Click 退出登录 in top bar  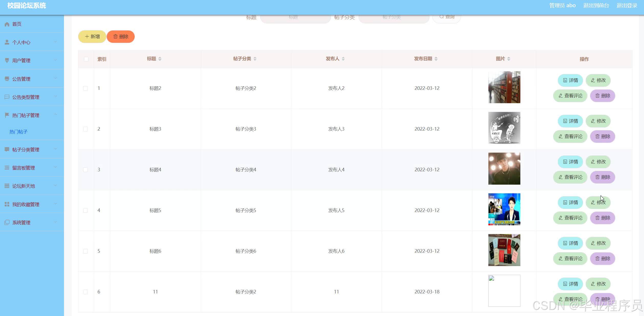627,6
